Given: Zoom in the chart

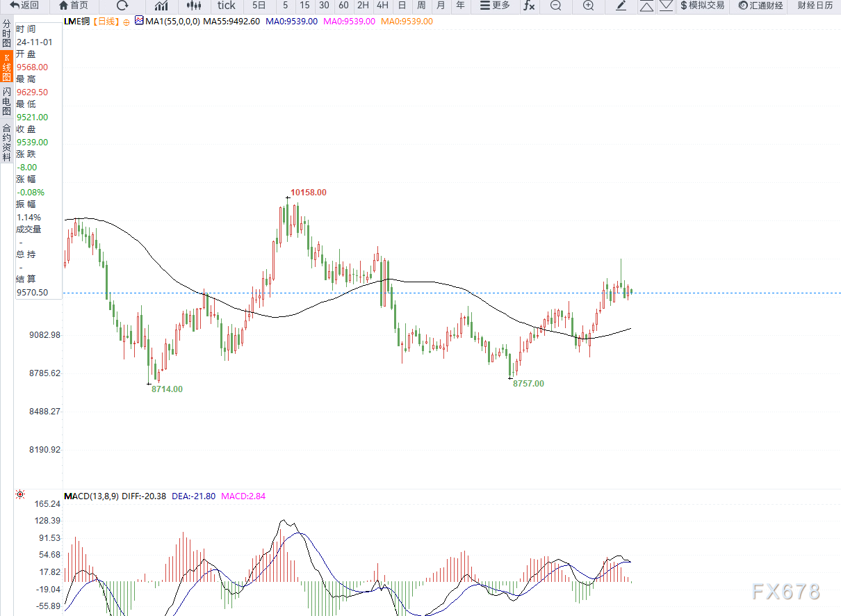Looking at the screenshot, I should [x=588, y=6].
